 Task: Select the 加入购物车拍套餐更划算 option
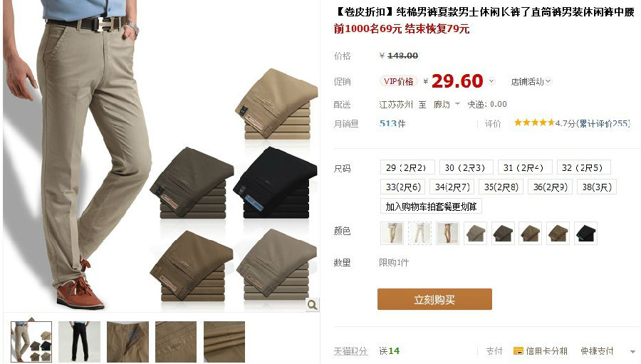click(431, 207)
